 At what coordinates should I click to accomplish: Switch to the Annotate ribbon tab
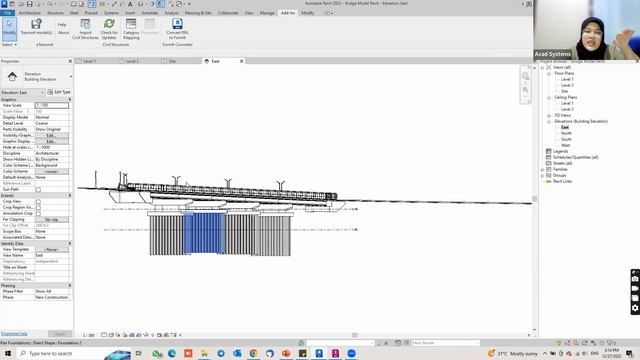(x=149, y=13)
